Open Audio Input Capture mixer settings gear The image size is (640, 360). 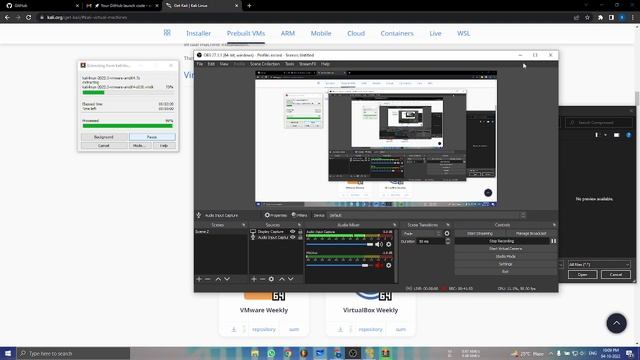coord(389,244)
